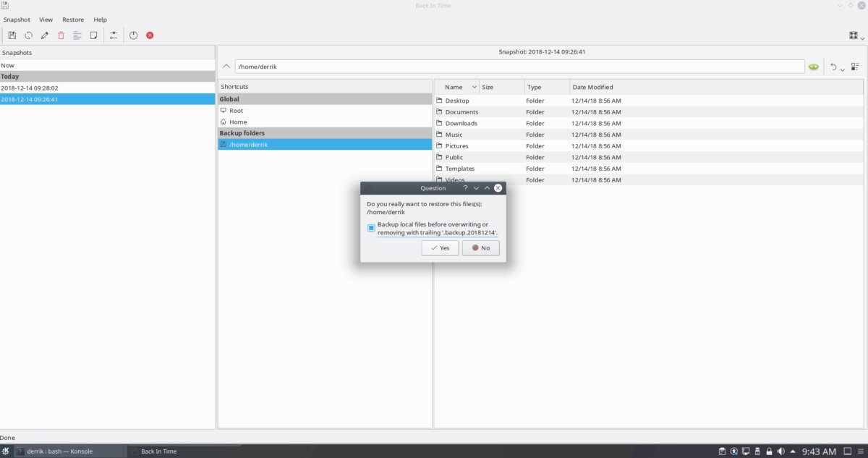Open the panel hamburger settings icon
The image size is (868, 458).
pos(861,451)
